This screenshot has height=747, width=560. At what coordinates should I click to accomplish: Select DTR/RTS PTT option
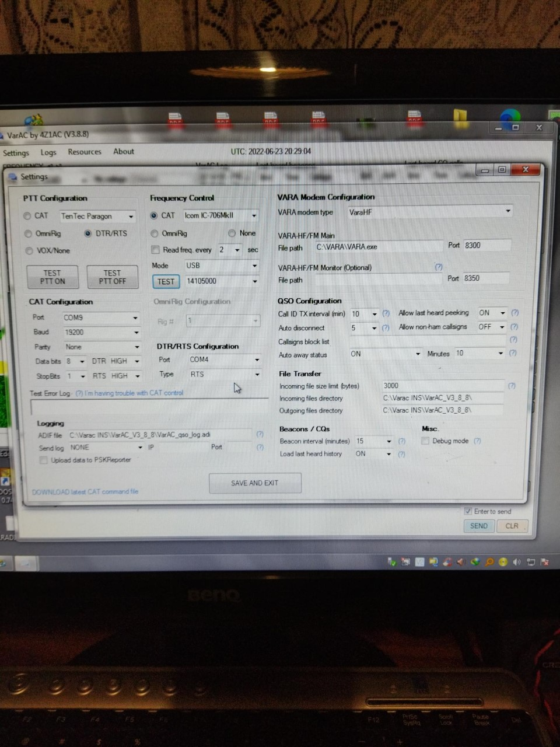coord(105,233)
